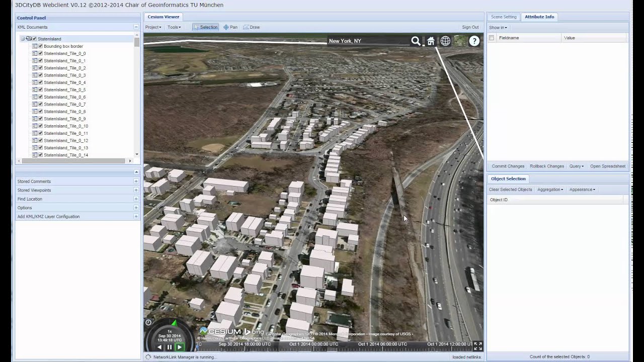Open the Query dropdown

tap(577, 166)
